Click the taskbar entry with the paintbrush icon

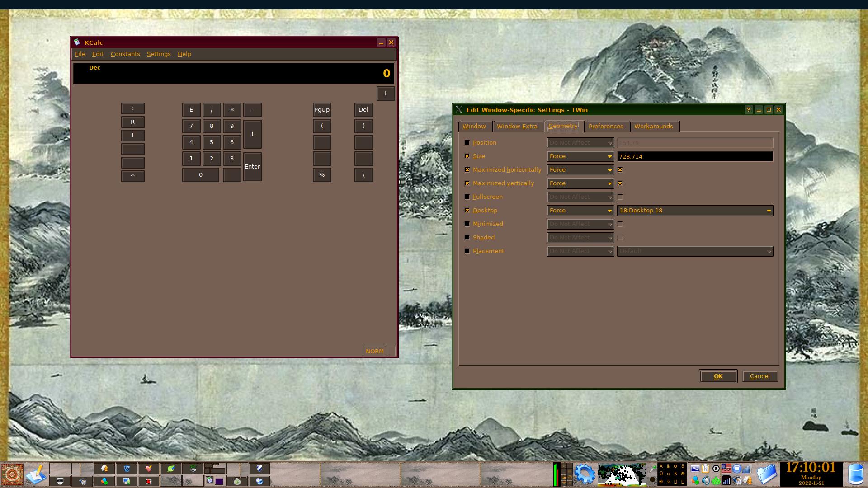[149, 469]
